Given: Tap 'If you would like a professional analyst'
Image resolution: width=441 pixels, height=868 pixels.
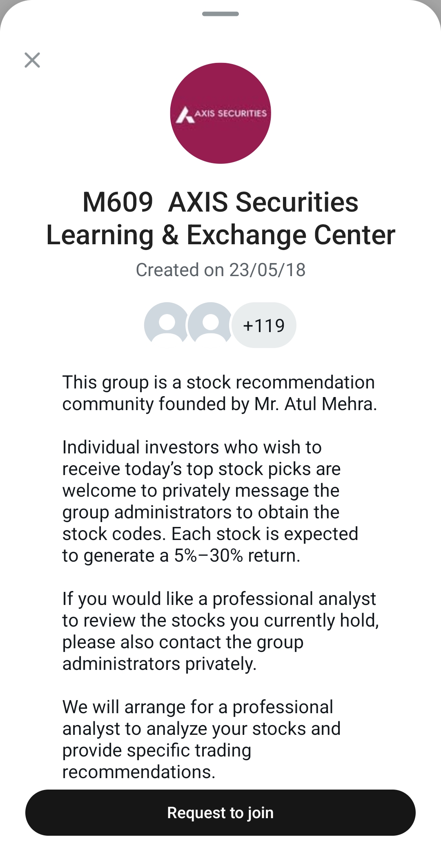Looking at the screenshot, I should 219,599.
